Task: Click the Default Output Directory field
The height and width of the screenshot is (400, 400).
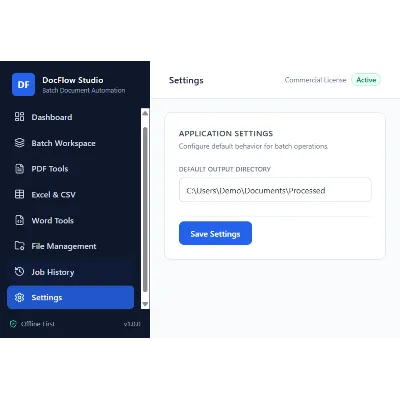Action: [275, 190]
